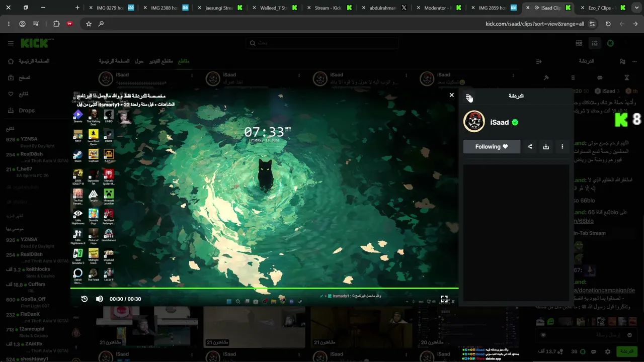Mute the clip volume
Image resolution: width=644 pixels, height=362 pixels.
[100, 299]
